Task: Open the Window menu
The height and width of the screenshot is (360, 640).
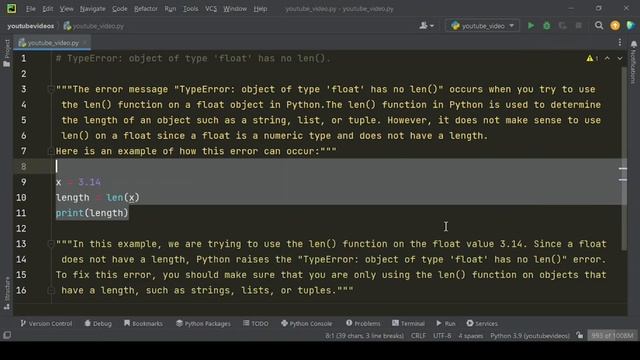Action: pyautogui.click(x=235, y=9)
